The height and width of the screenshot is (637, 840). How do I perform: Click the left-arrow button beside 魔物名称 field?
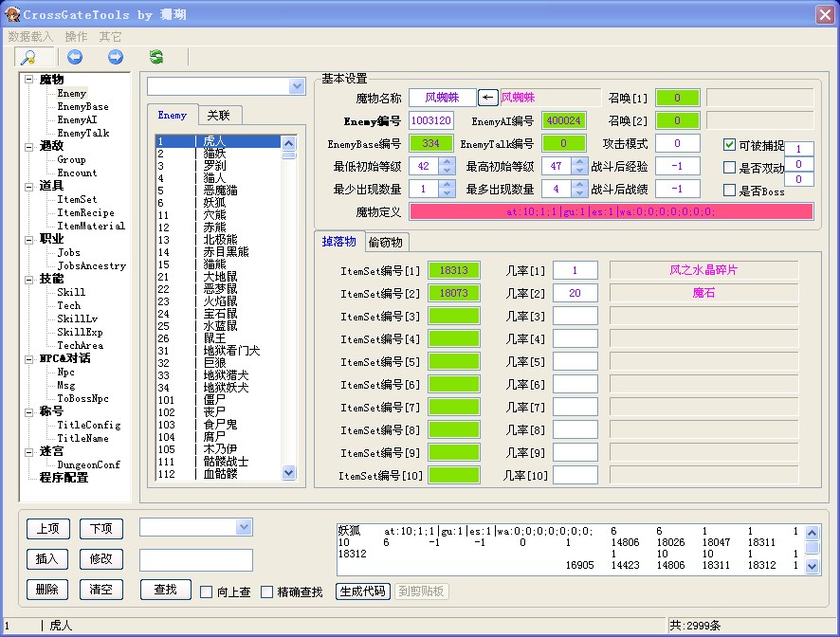click(x=487, y=98)
